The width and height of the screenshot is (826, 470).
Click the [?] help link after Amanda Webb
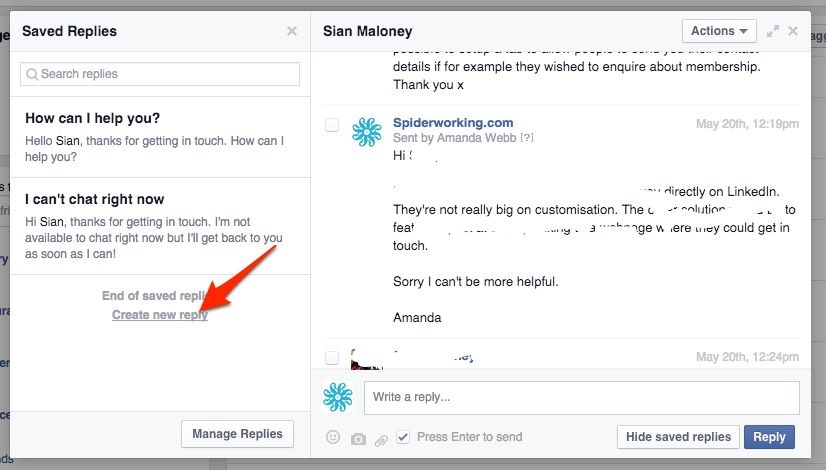coord(527,138)
